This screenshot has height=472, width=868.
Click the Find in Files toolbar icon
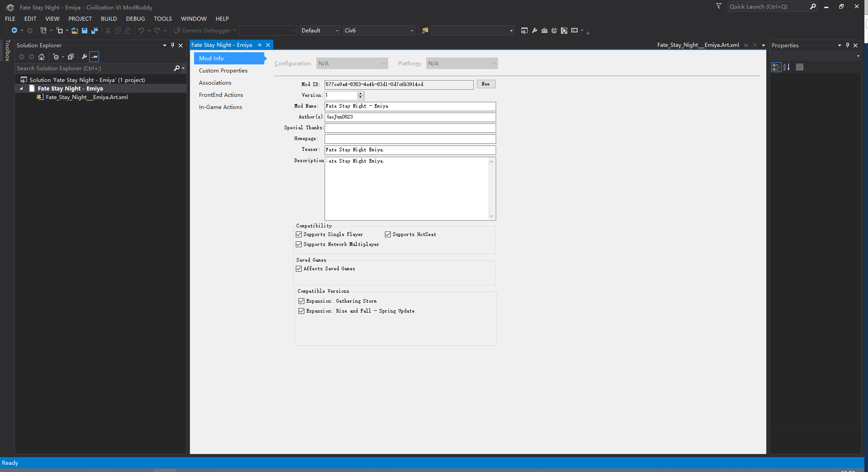coord(425,30)
